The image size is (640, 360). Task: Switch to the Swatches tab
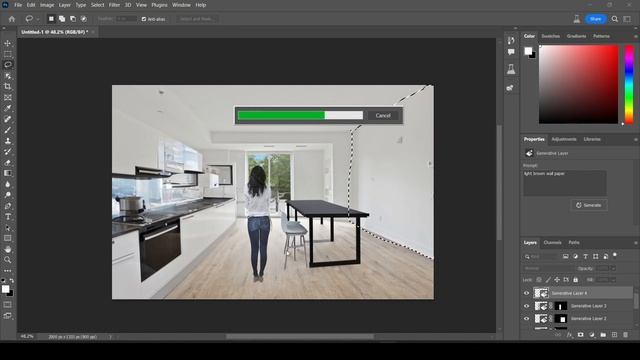click(x=551, y=36)
